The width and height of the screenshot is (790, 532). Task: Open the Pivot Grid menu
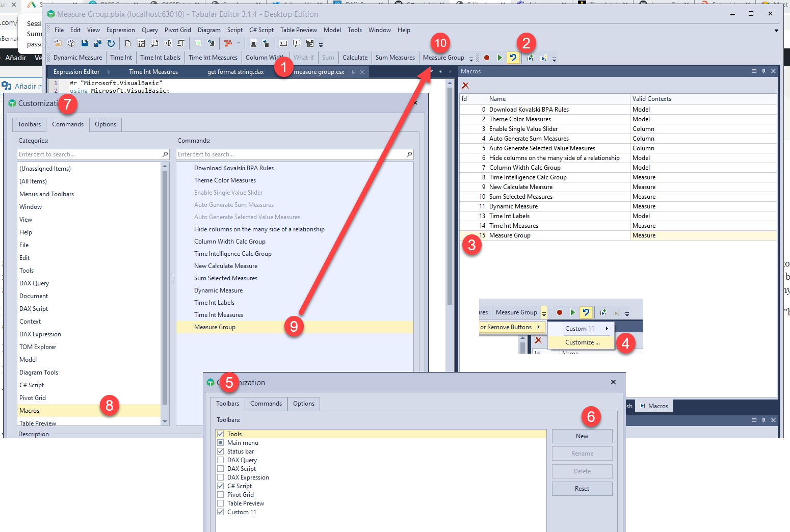(177, 30)
